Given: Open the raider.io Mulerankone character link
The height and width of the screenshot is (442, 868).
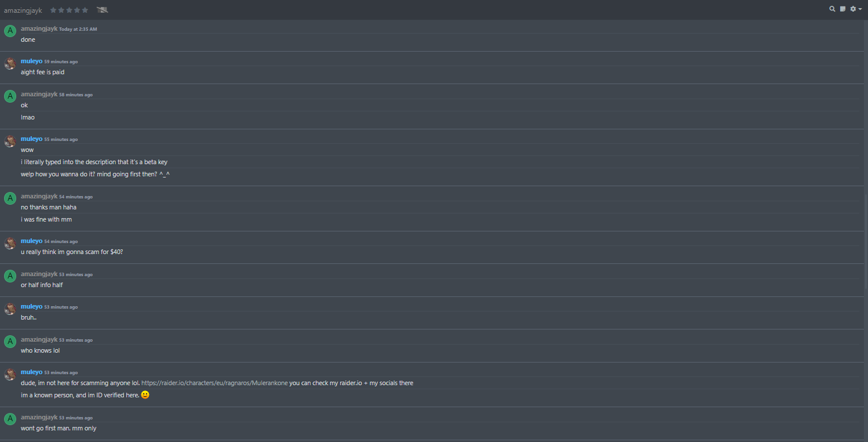Looking at the screenshot, I should click(214, 383).
